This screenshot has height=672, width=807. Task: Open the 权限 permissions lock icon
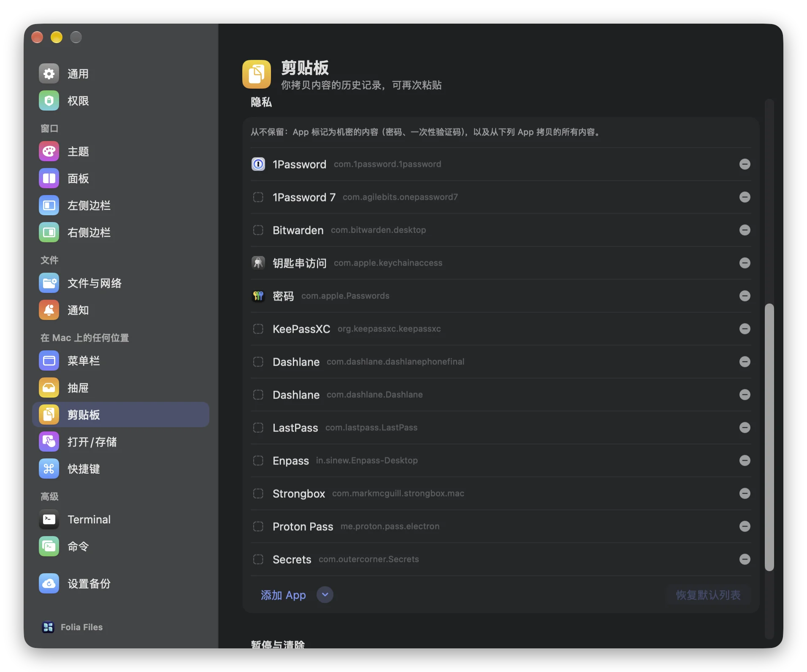point(49,101)
